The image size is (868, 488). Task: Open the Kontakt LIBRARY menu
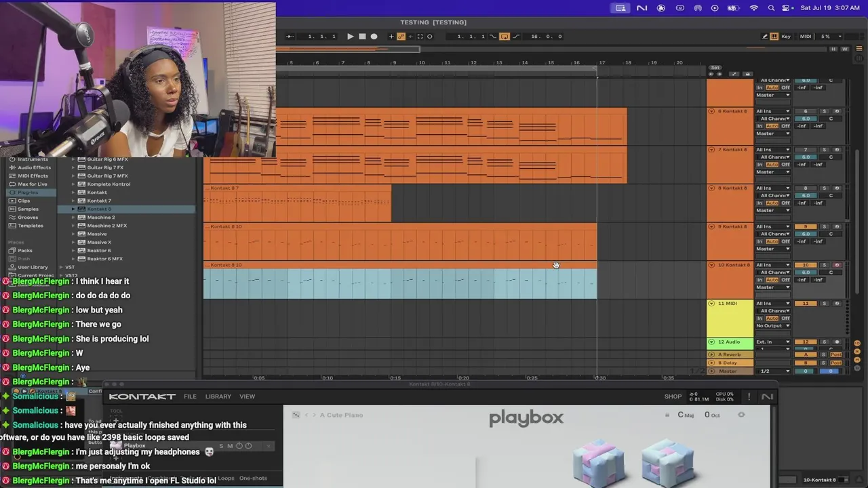pos(218,396)
